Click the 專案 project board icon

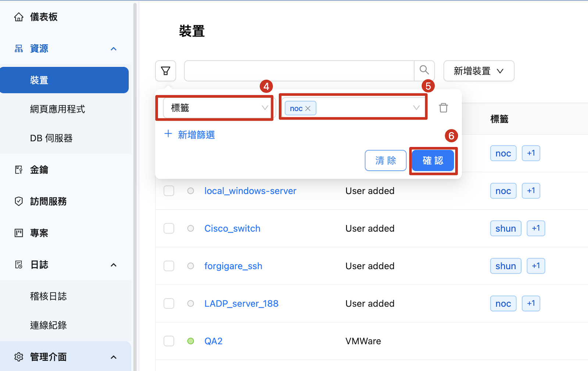coord(19,233)
